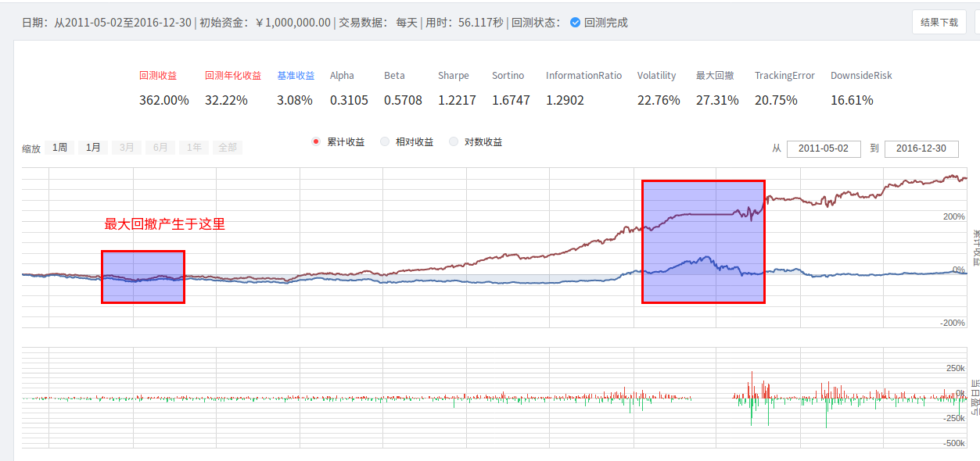Click the 最大回撤 metric label
Image resolution: width=980 pixels, height=461 pixels.
[715, 76]
